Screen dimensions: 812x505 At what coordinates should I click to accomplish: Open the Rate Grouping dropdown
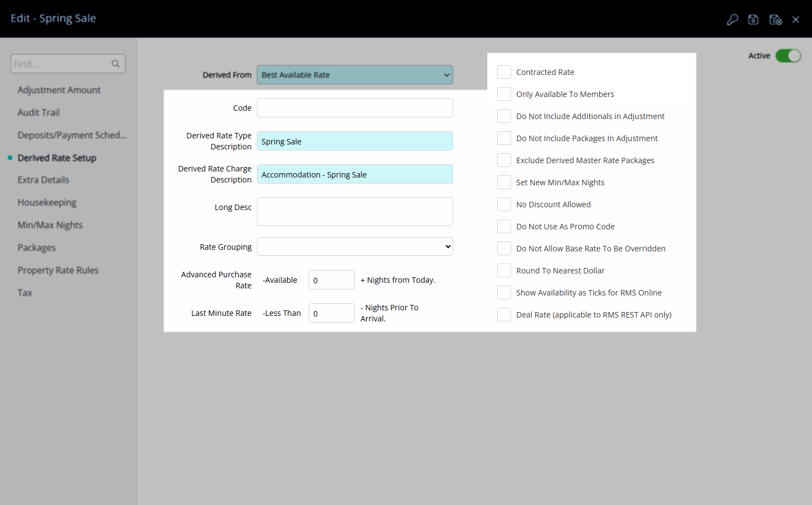tap(355, 246)
